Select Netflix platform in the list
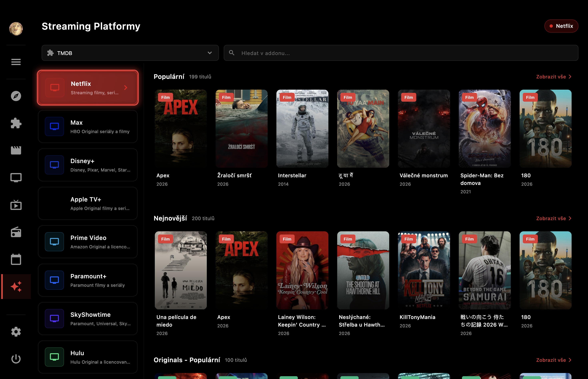Viewport: 588px width, 379px height. 88,88
